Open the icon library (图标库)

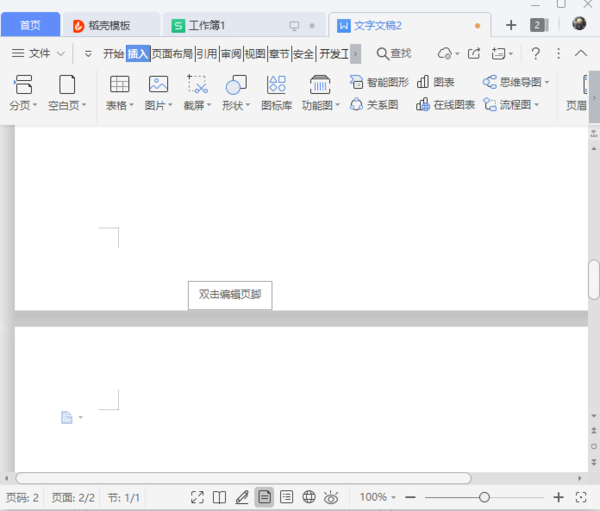(276, 93)
